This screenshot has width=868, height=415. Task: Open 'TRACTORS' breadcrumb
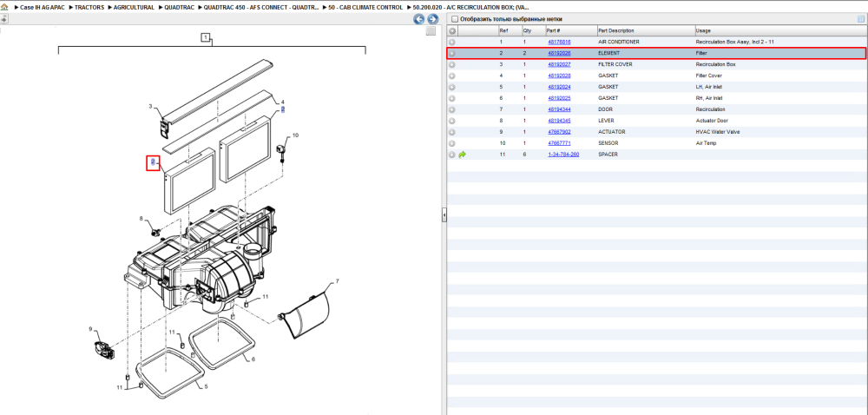pyautogui.click(x=89, y=7)
